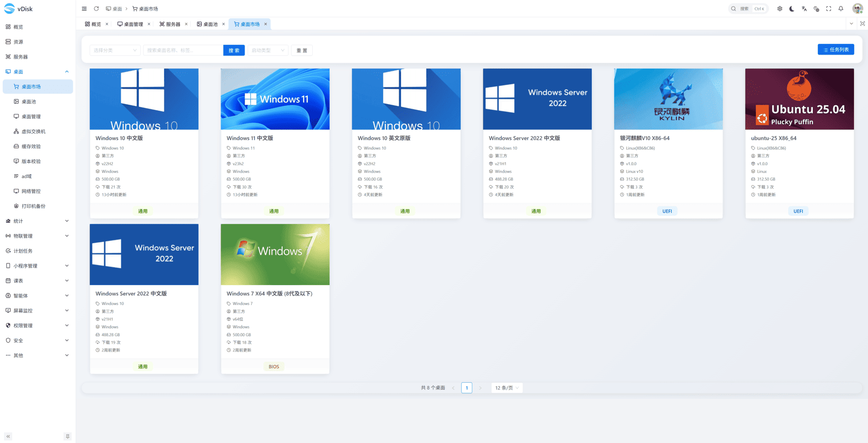The height and width of the screenshot is (443, 868).
Task: Expand the 统计 sidebar group
Action: [x=38, y=221]
